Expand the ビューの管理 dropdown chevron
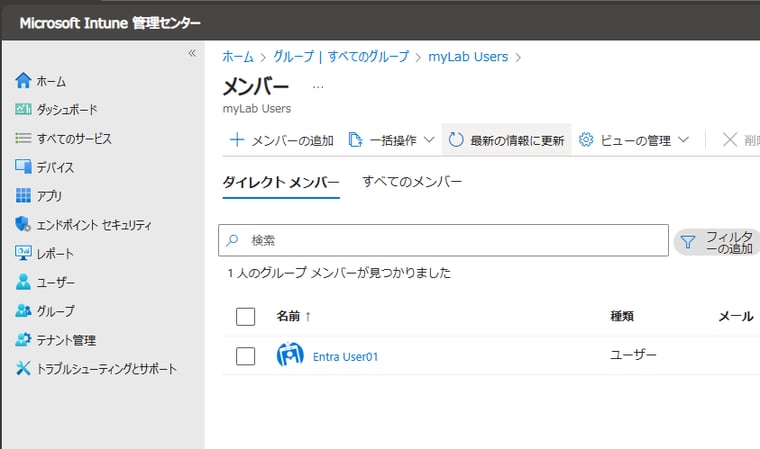This screenshot has height=449, width=760. tap(683, 140)
